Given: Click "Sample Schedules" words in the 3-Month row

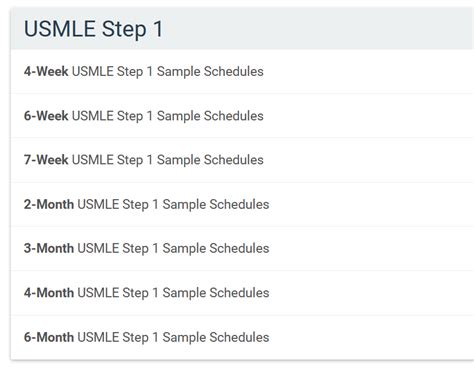Looking at the screenshot, I should (216, 249).
